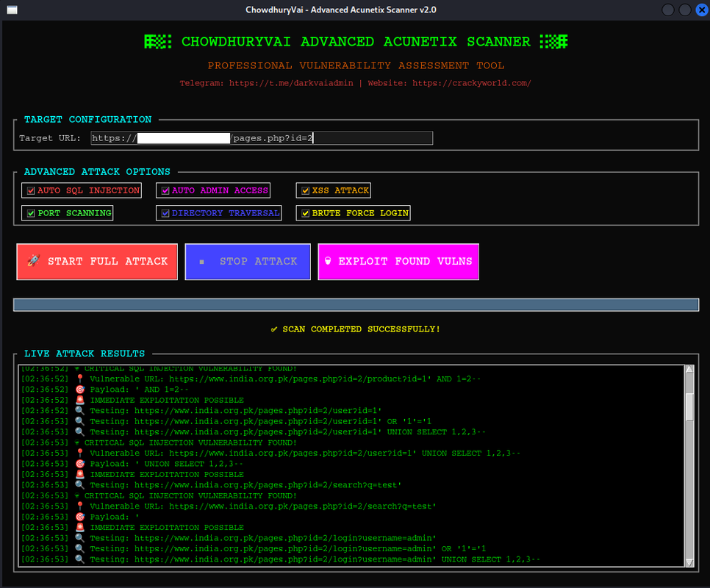
Task: Click the TARGET CONFIGURATION section label
Action: (88, 120)
